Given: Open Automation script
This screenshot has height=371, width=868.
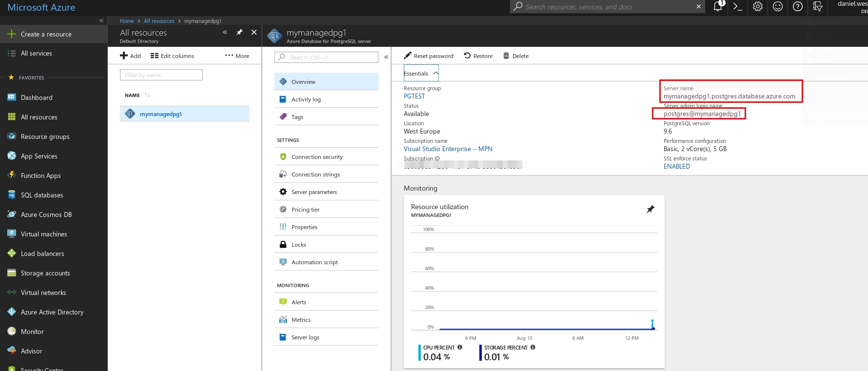Looking at the screenshot, I should [x=326, y=262].
